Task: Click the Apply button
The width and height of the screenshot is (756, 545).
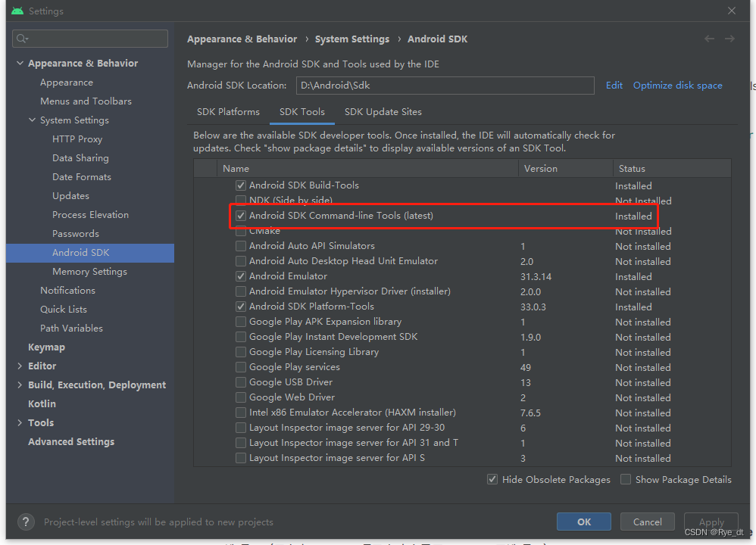Action: click(711, 522)
